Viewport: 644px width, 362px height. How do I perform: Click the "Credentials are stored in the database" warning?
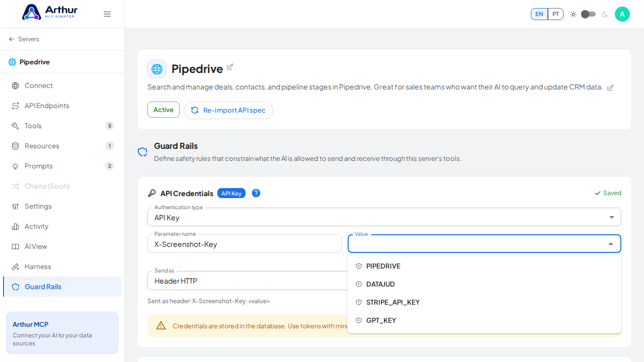(260, 326)
